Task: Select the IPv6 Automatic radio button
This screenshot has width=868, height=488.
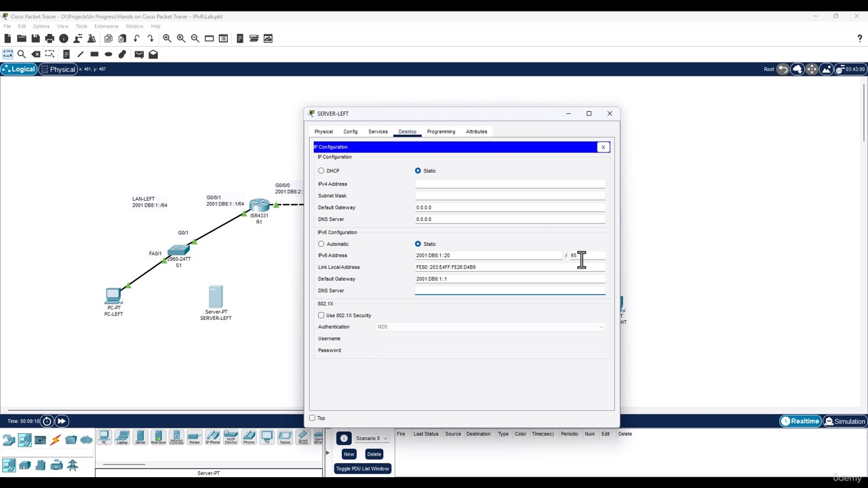Action: pyautogui.click(x=321, y=244)
